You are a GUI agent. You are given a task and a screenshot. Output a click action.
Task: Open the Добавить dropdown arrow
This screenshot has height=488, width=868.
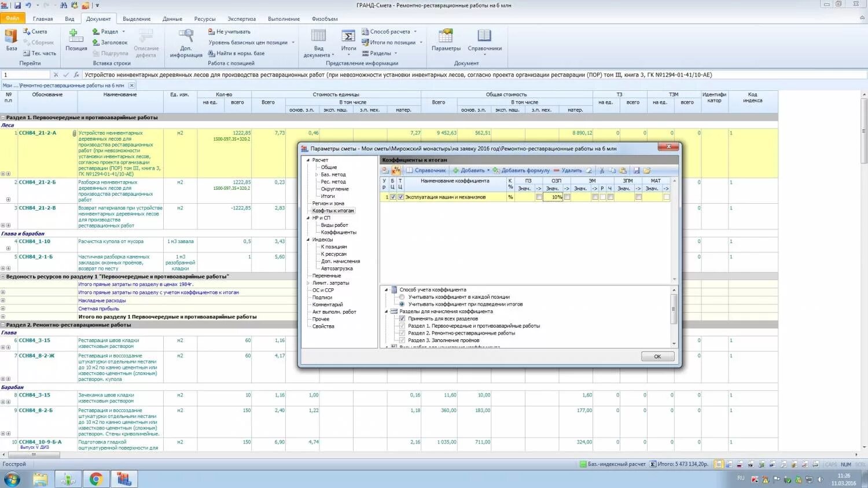(x=488, y=170)
